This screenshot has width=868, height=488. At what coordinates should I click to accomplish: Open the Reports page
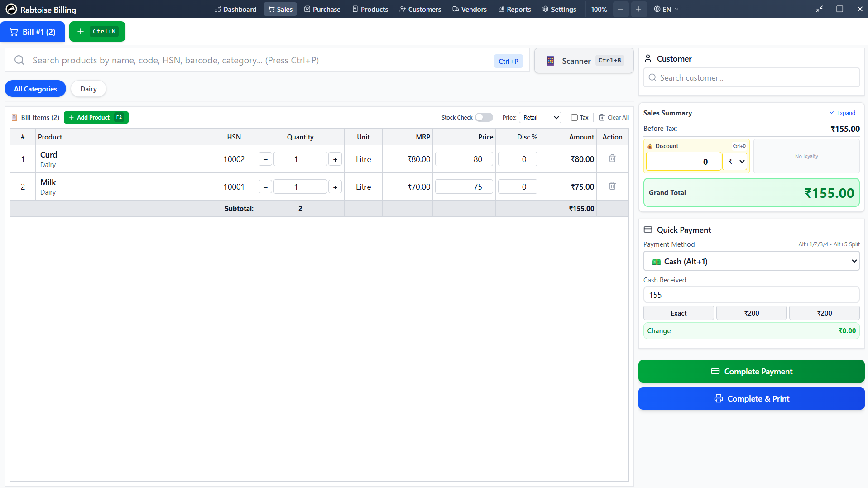point(514,9)
